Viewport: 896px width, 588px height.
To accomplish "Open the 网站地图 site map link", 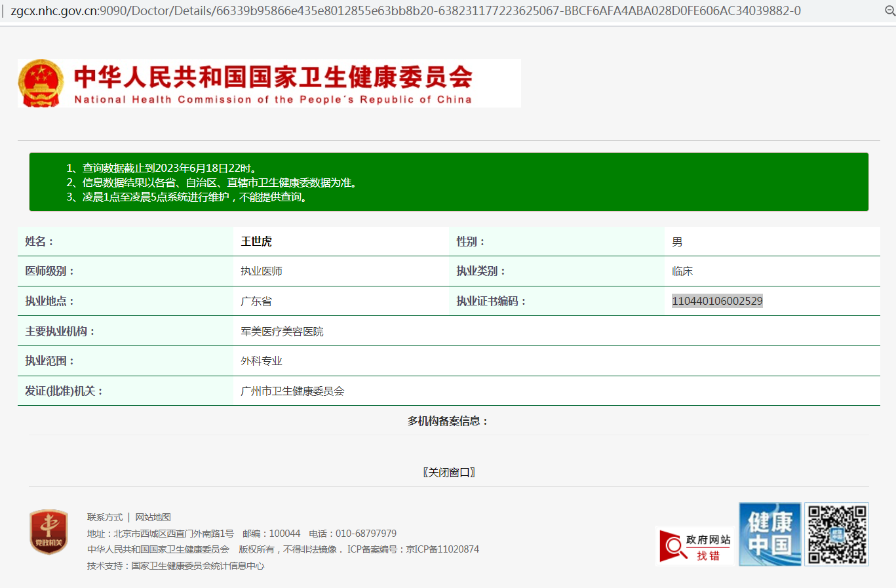I will click(153, 517).
